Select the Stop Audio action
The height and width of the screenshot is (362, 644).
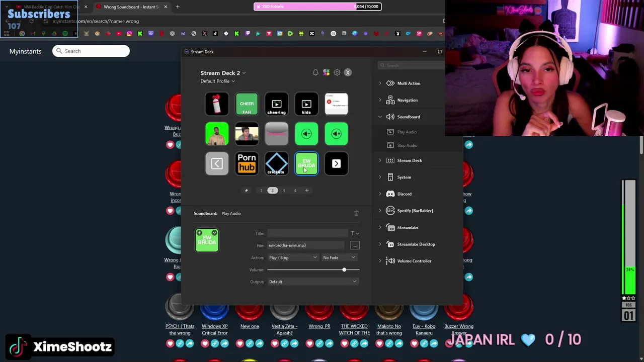coord(407,145)
